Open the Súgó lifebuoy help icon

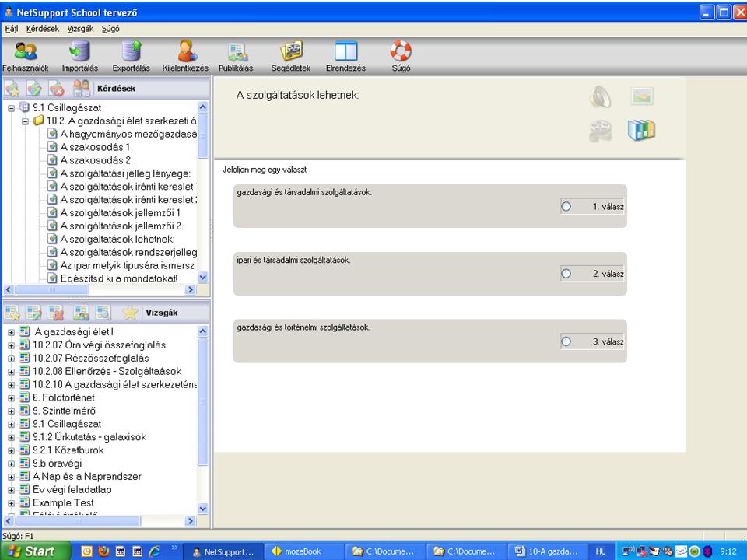pyautogui.click(x=400, y=53)
